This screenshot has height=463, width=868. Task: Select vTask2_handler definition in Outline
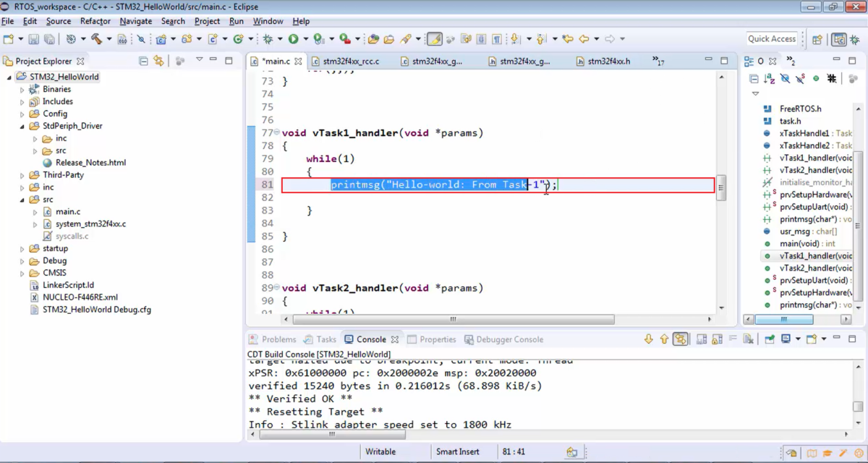(x=815, y=268)
